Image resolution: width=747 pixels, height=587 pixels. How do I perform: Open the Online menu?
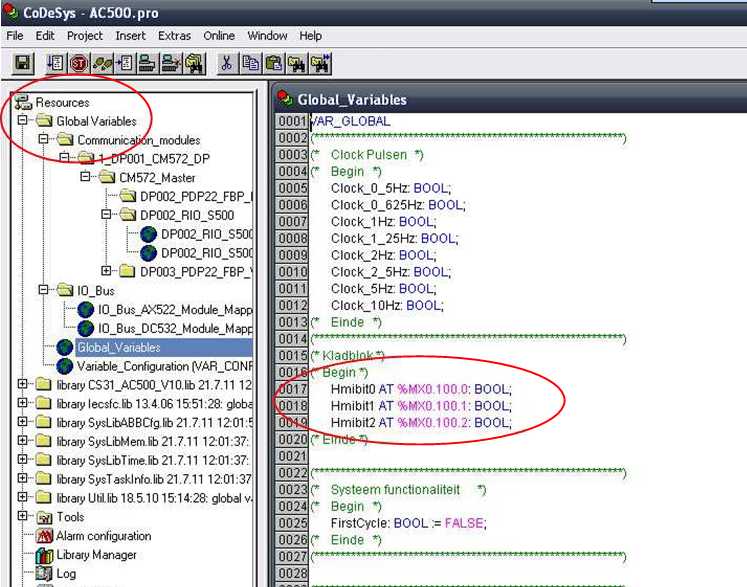click(x=219, y=36)
